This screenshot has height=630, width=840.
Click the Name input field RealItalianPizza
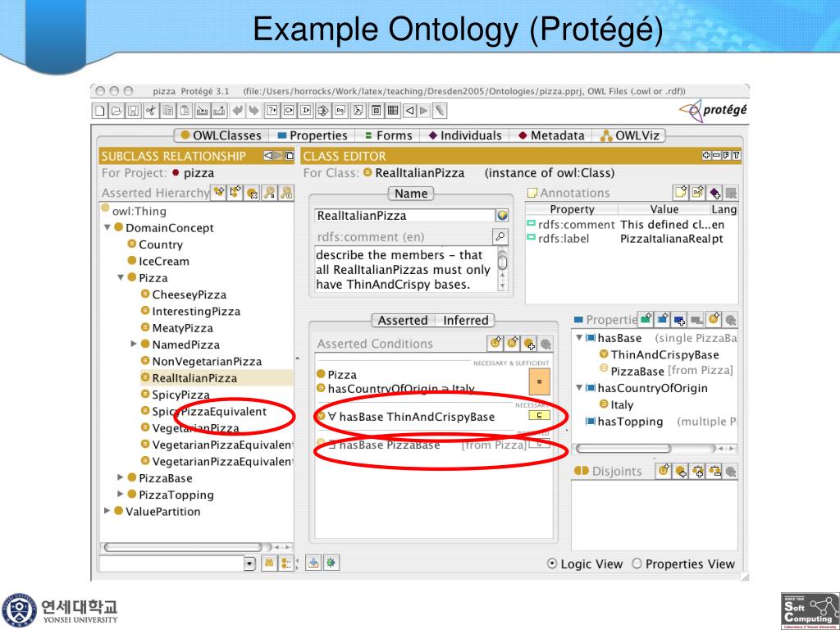coord(404,216)
